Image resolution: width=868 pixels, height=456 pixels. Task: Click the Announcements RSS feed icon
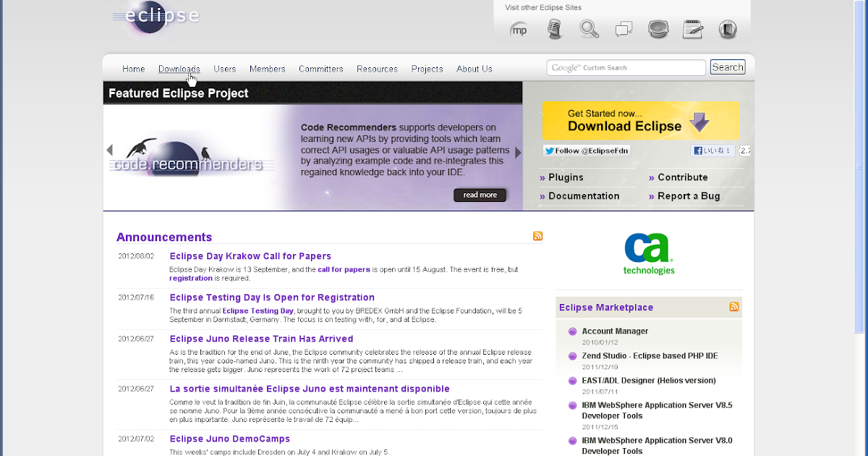pyautogui.click(x=537, y=236)
